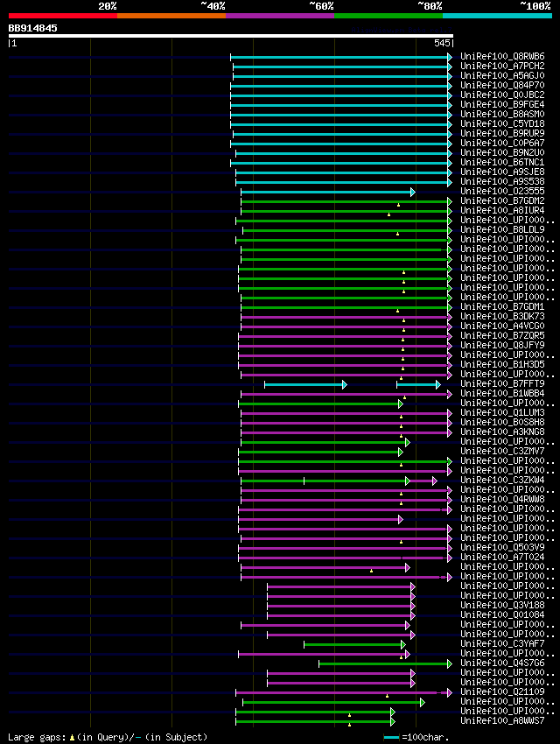The width and height of the screenshot is (560, 744).
Task: Click the UniRef100_Q8JFY9 label
Action: (x=502, y=345)
